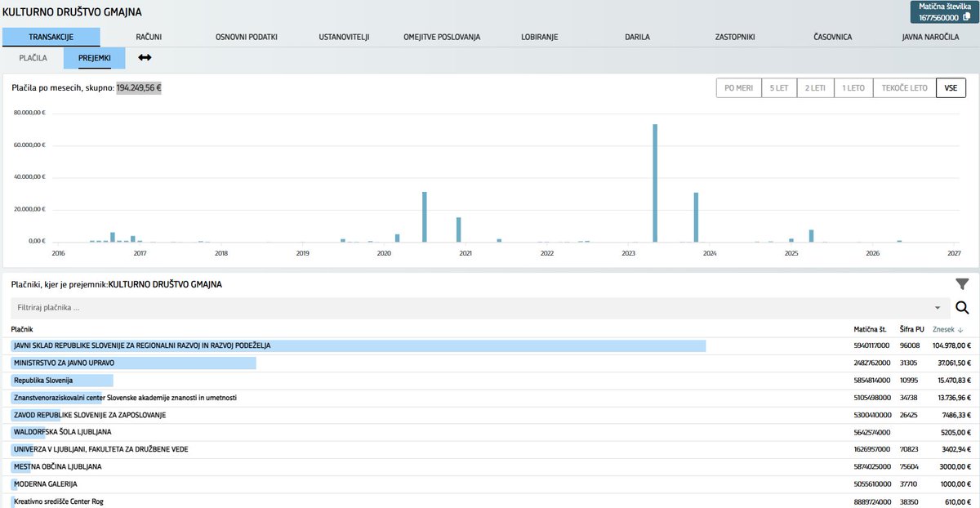
Task: Set chart range to 2 LETI
Action: [815, 88]
